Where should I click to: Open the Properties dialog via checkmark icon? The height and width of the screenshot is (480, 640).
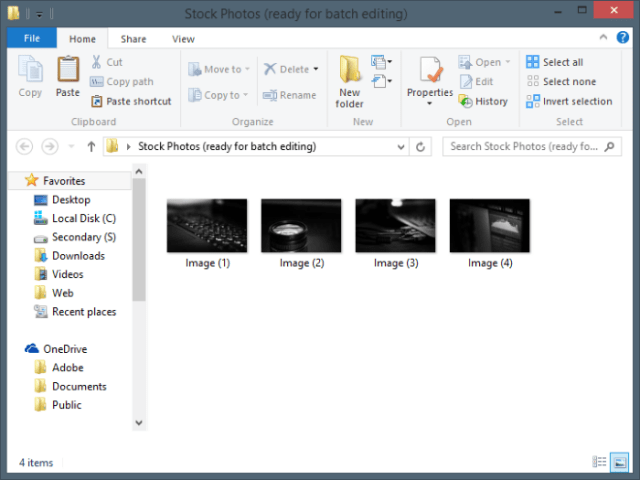coord(430,71)
